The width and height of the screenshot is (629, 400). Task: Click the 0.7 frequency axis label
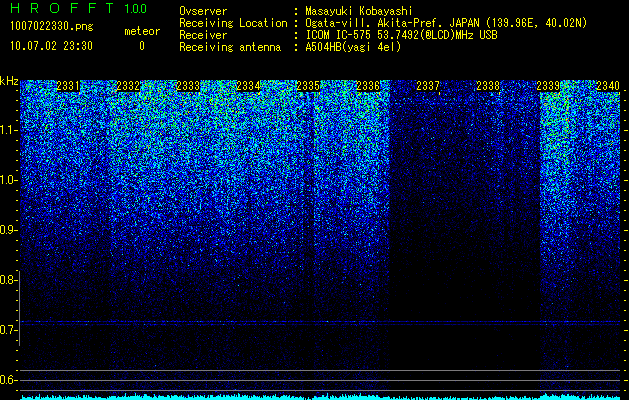tap(8, 330)
